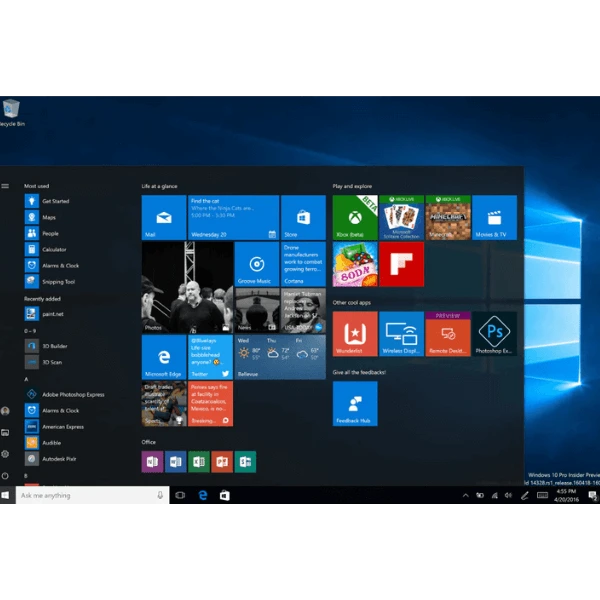
Task: Open Excel in Office group
Action: 199,461
